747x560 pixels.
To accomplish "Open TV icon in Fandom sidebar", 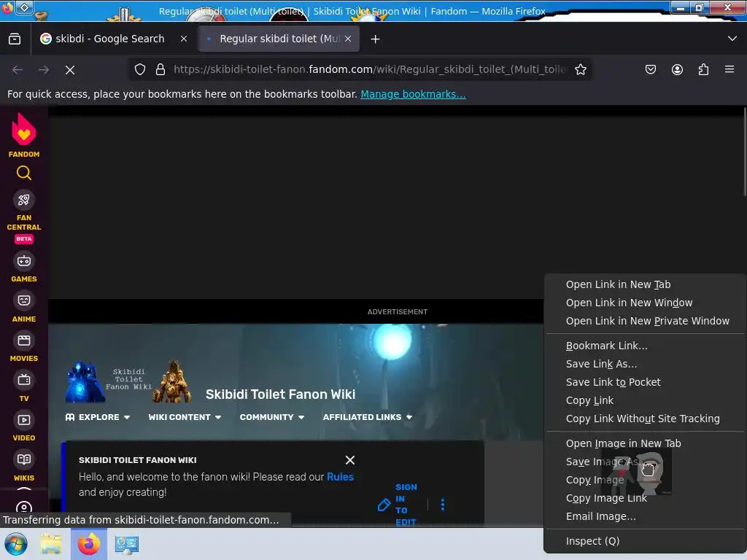I will (x=24, y=380).
